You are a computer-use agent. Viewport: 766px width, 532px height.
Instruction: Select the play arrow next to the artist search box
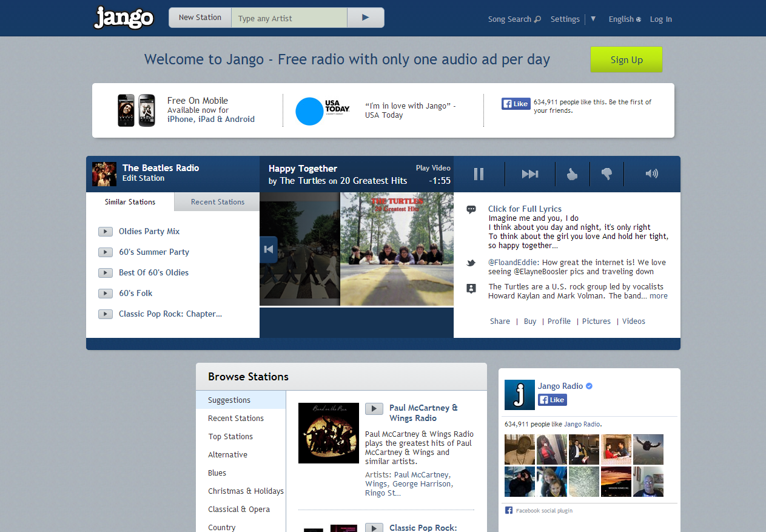(365, 18)
